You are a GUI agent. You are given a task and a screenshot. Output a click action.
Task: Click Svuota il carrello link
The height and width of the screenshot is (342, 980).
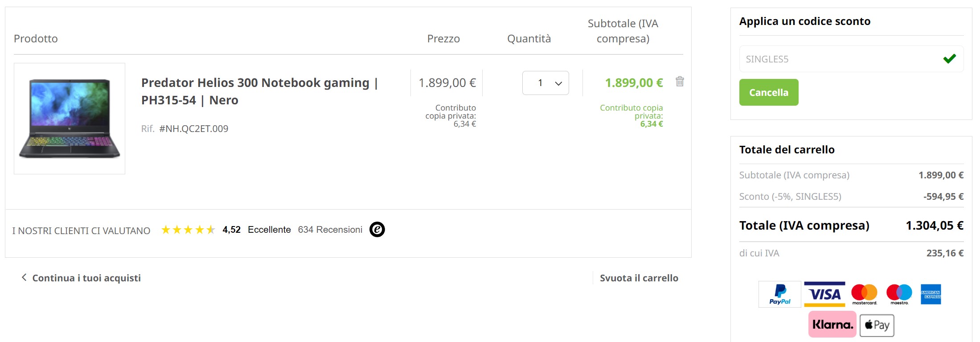pyautogui.click(x=639, y=278)
